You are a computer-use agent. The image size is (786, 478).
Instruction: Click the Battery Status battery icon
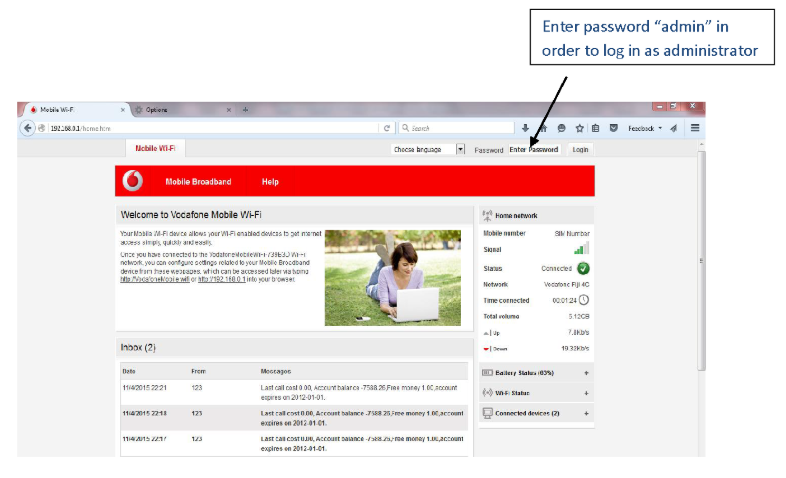tap(487, 373)
